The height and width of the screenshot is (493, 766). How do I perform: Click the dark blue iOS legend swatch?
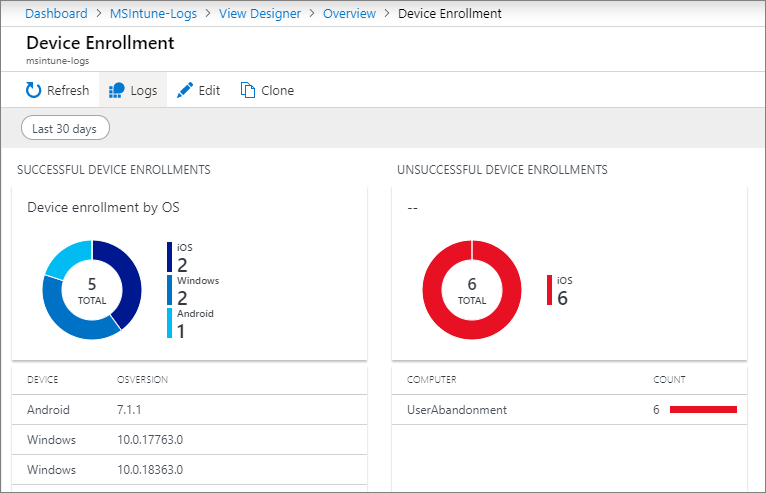pyautogui.click(x=170, y=257)
